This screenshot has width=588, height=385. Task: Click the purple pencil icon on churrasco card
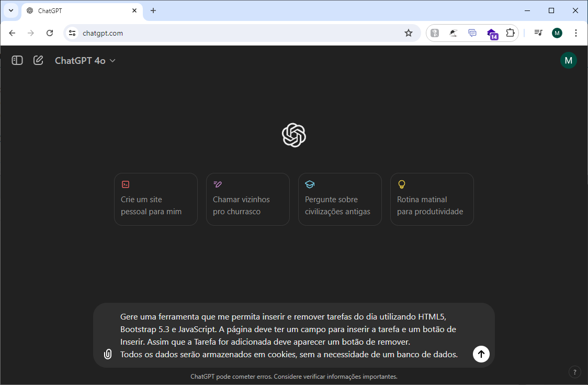pyautogui.click(x=218, y=184)
